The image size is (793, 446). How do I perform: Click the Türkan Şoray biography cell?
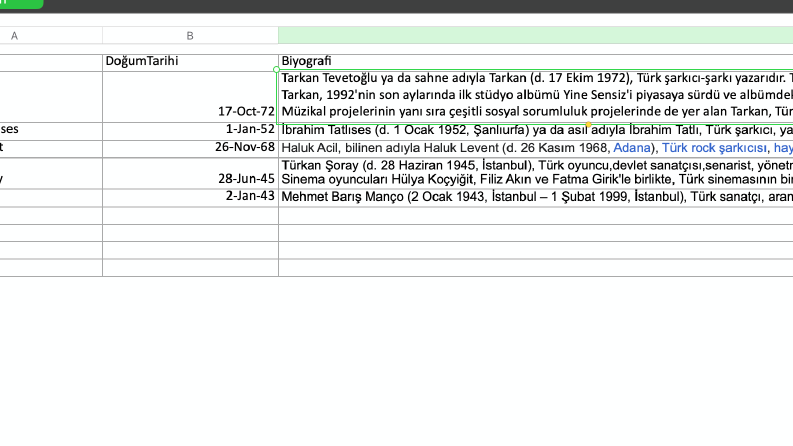pyautogui.click(x=536, y=173)
